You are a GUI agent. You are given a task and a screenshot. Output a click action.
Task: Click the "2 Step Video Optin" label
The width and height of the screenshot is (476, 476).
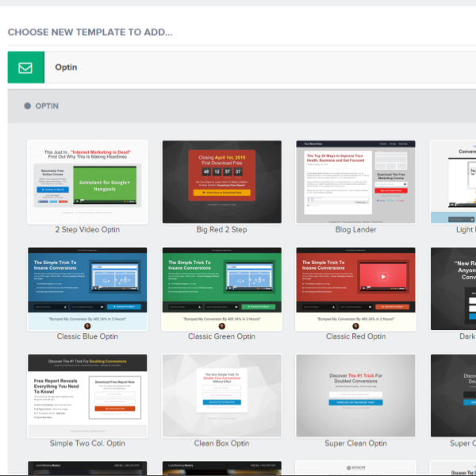click(87, 229)
